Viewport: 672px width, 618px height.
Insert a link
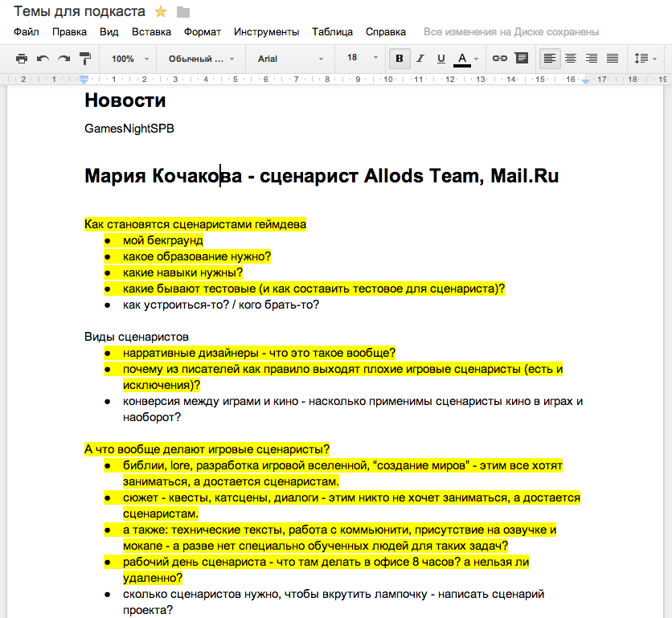point(500,59)
